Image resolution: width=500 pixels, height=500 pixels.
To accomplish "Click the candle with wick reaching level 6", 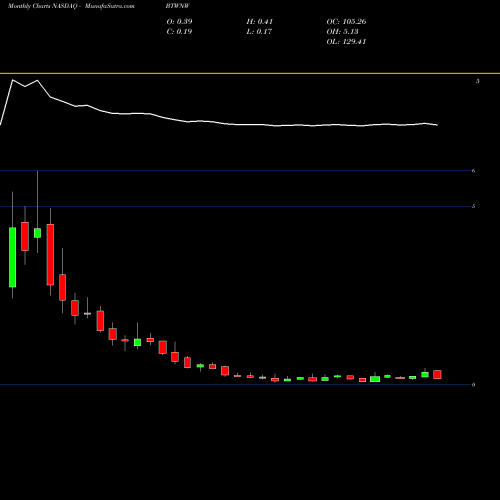I will pos(37,233).
